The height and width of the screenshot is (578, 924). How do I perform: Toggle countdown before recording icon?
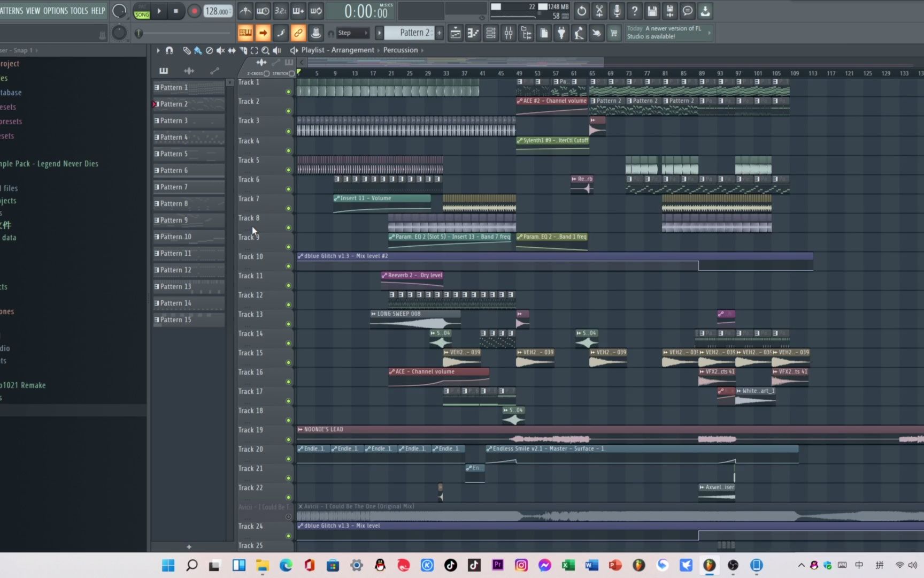click(x=281, y=11)
